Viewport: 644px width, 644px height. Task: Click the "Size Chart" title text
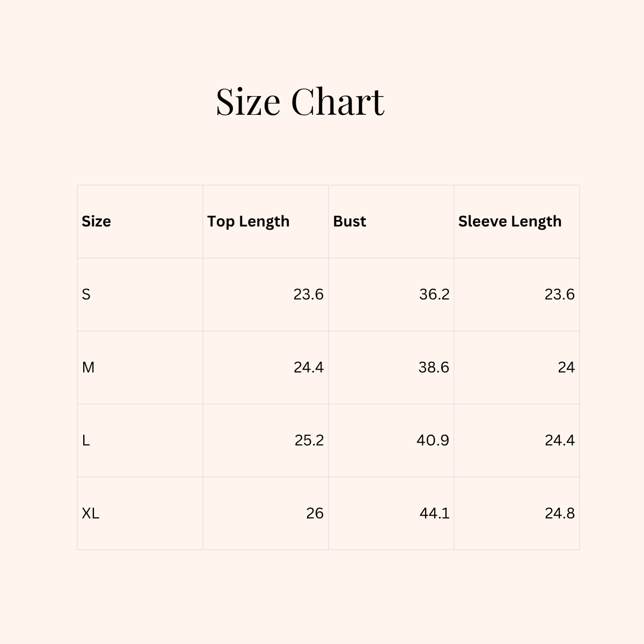tap(300, 101)
